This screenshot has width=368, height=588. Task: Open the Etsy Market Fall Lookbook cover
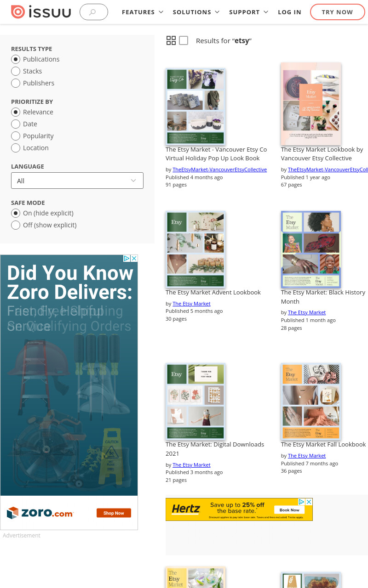click(x=311, y=401)
